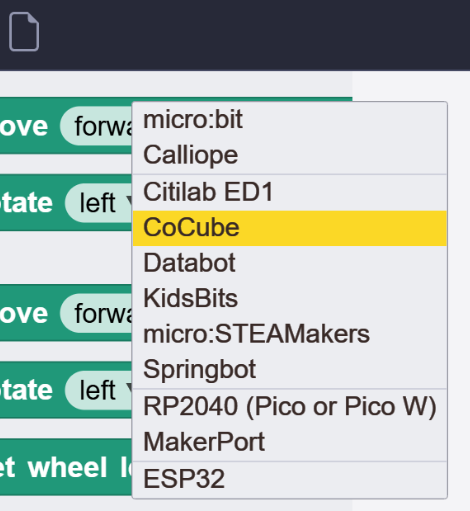The width and height of the screenshot is (470, 511).
Task: Select KidsBits board option
Action: [x=289, y=299]
